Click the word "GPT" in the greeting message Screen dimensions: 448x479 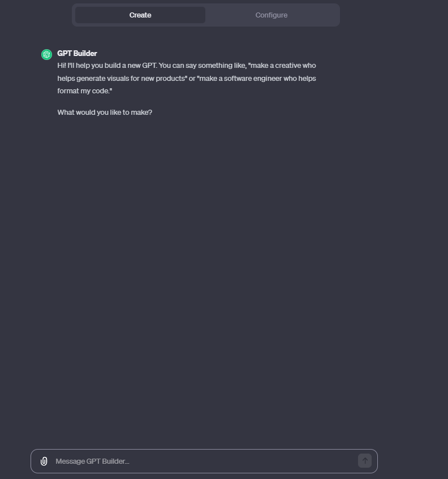[x=148, y=66]
